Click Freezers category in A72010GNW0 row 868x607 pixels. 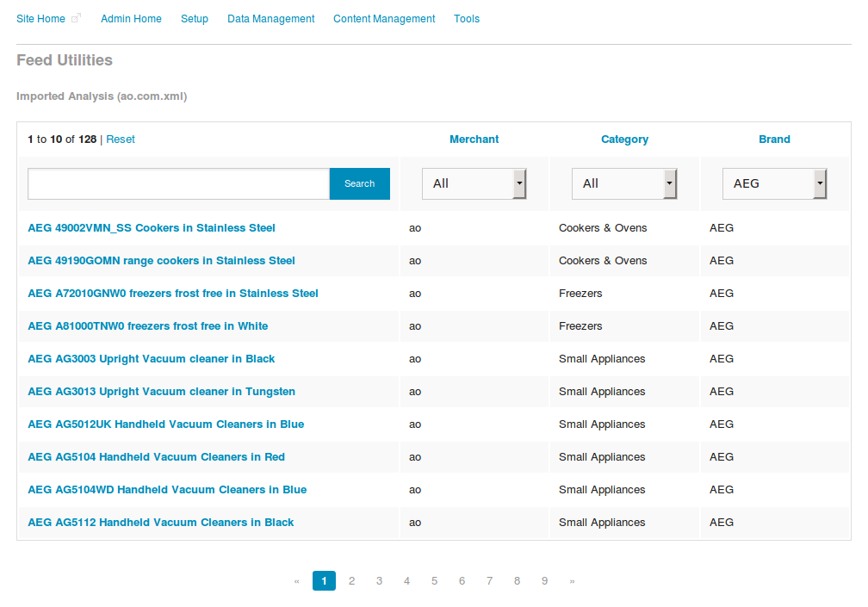pyautogui.click(x=580, y=294)
